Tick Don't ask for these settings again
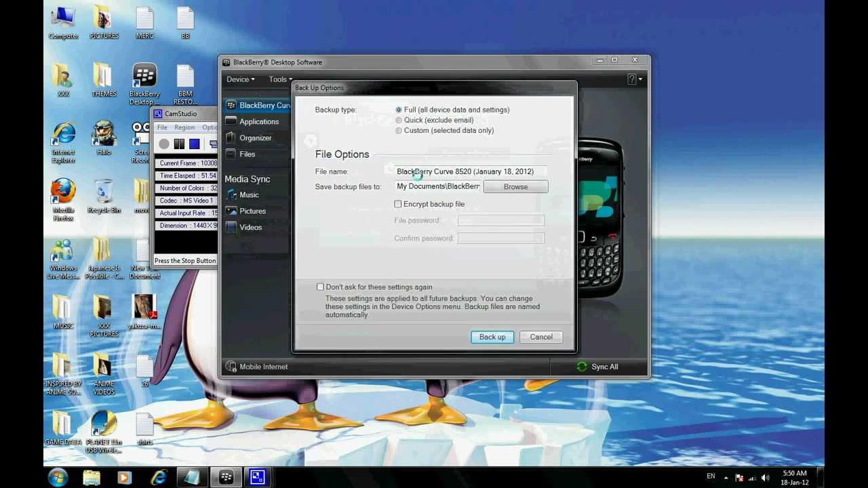 coord(320,287)
